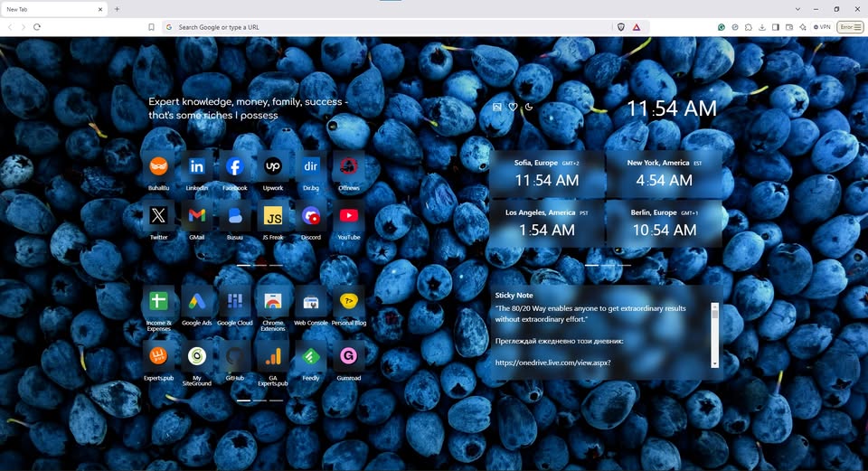Launch the Upwork bookmark tile

point(272,167)
